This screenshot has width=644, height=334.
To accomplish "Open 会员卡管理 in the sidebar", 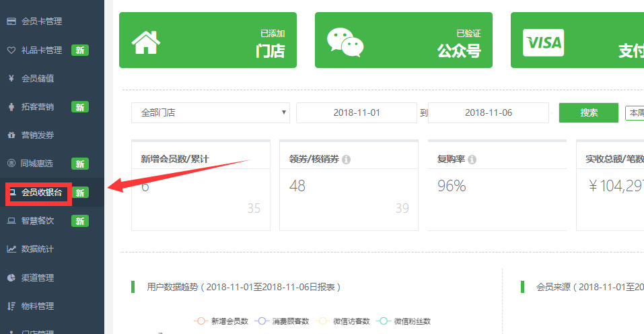I will pos(42,22).
